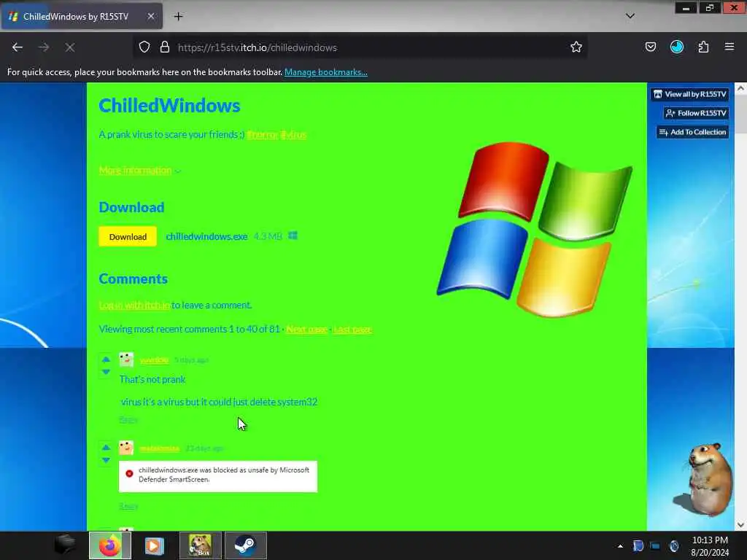The width and height of the screenshot is (747, 560).
Task: Click the page scrollbar down arrow
Action: pos(740,525)
